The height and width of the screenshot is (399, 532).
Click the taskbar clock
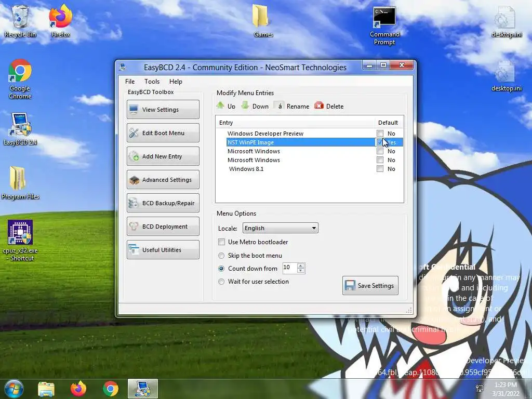click(x=506, y=389)
